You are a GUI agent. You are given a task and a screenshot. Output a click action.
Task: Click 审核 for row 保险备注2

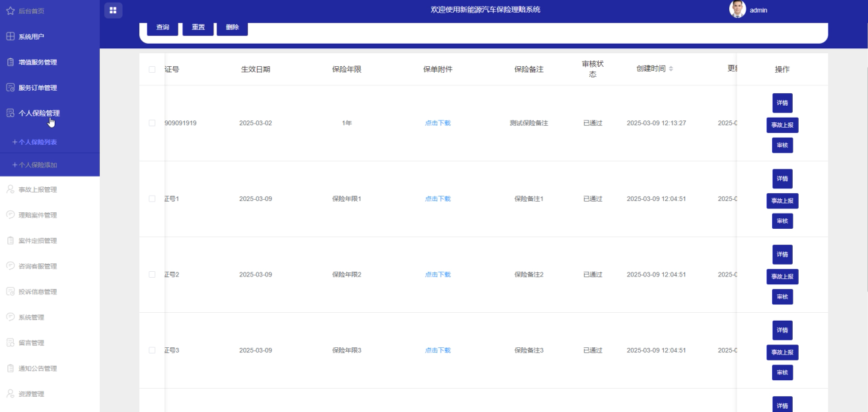point(782,297)
